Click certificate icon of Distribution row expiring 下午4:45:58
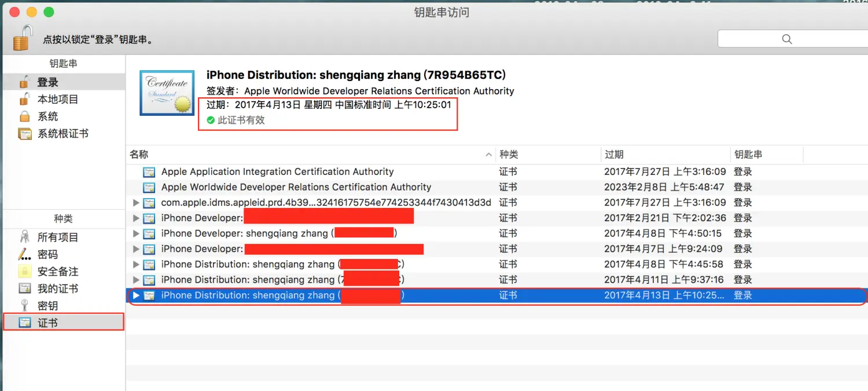Image resolution: width=868 pixels, height=391 pixels. 149,264
